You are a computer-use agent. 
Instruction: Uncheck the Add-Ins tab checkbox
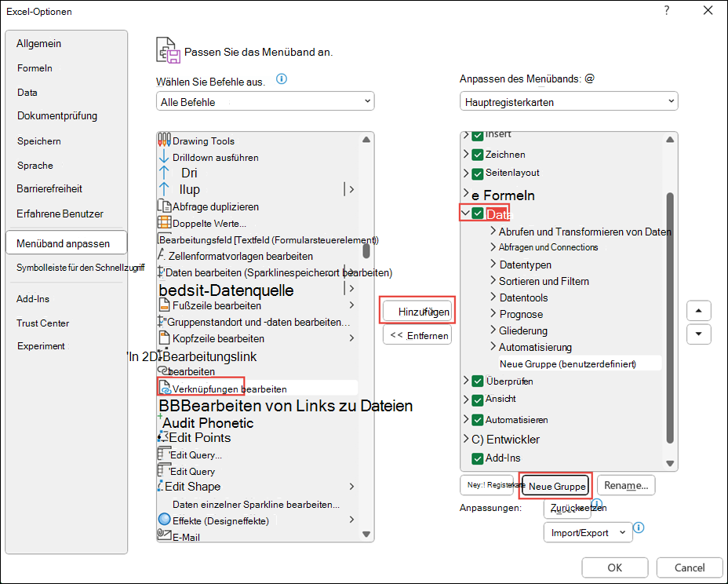478,458
